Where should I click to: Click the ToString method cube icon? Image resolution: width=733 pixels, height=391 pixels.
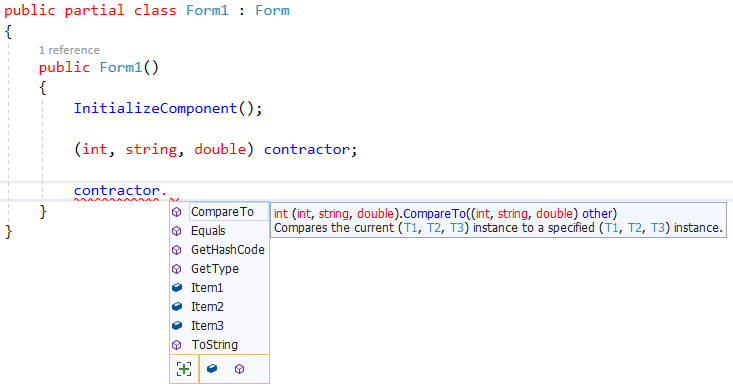click(177, 345)
